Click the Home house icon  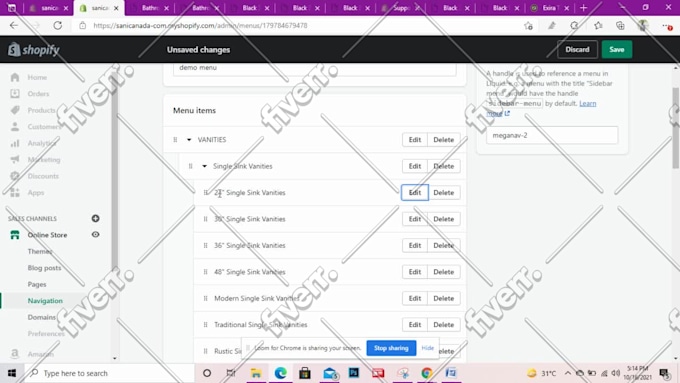coord(15,77)
